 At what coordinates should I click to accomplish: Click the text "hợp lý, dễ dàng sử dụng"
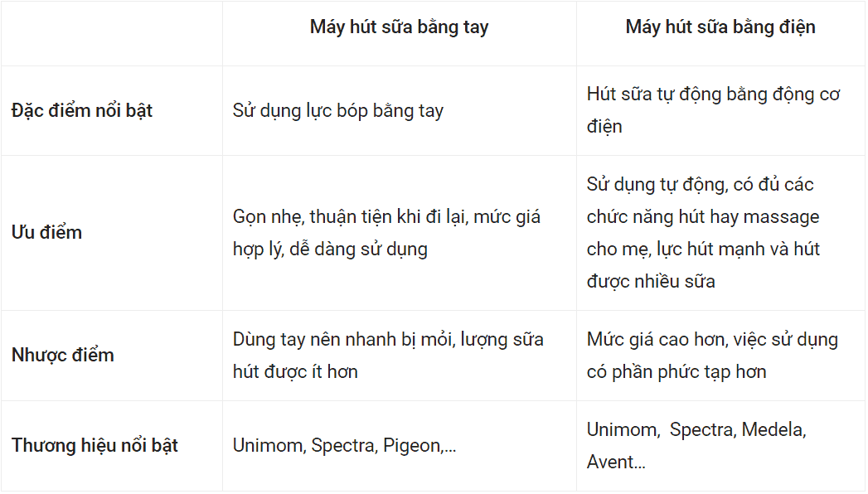click(330, 249)
